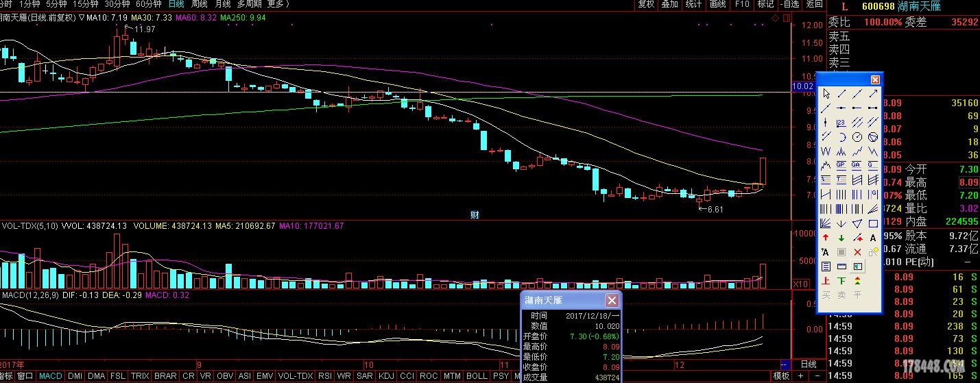Viewport: 980px width, 383px height.
Task: Remove stock via -自选 button
Action: point(789,4)
